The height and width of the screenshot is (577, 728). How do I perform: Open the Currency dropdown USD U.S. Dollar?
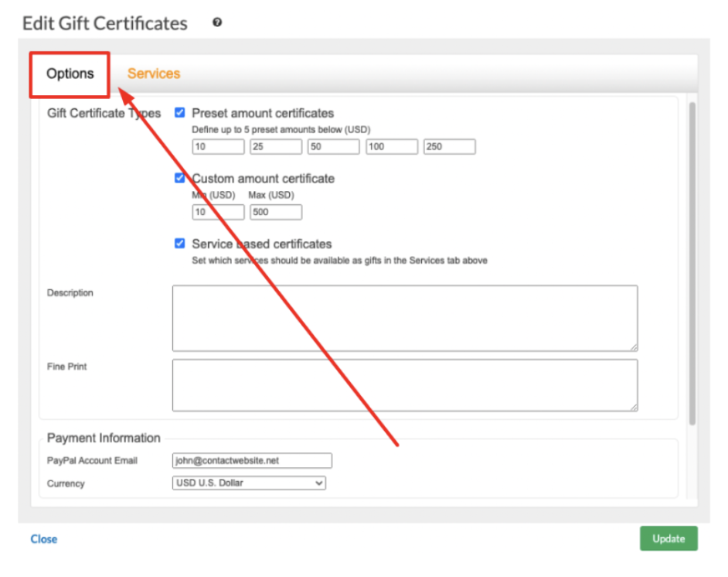pos(249,483)
